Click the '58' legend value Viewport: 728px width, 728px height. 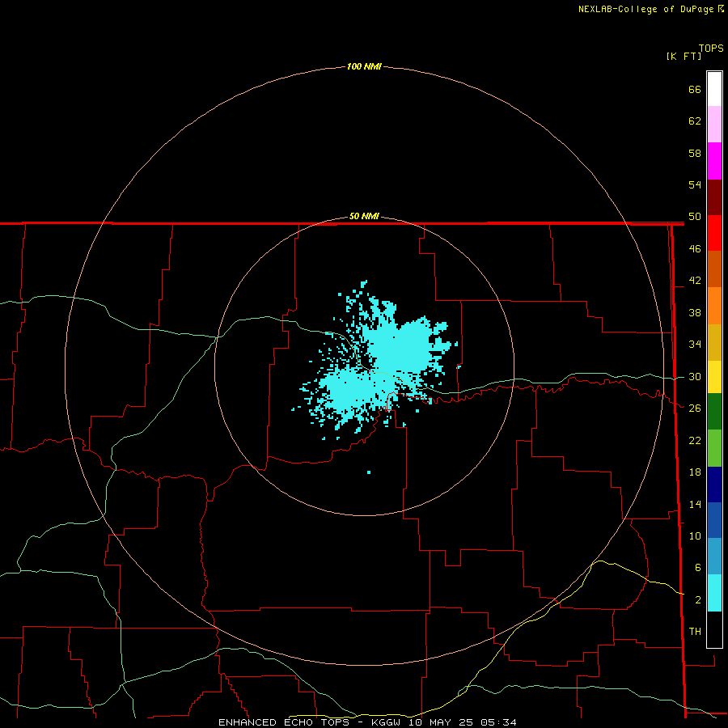click(695, 153)
